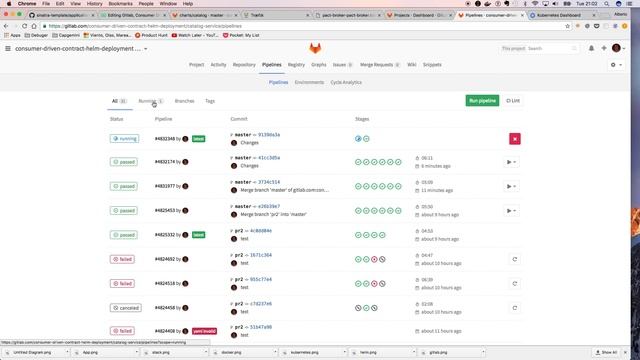The width and height of the screenshot is (640, 360).
Task: Open the Registry navigation tab
Action: pyautogui.click(x=296, y=65)
